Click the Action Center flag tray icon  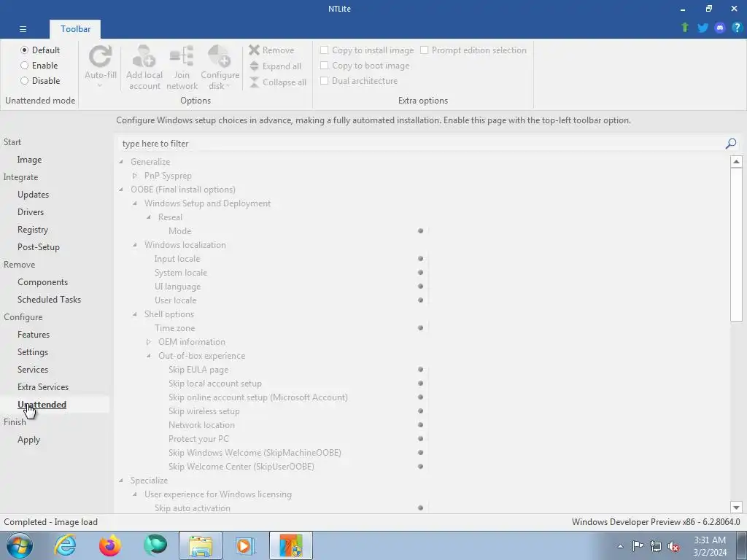tap(638, 546)
